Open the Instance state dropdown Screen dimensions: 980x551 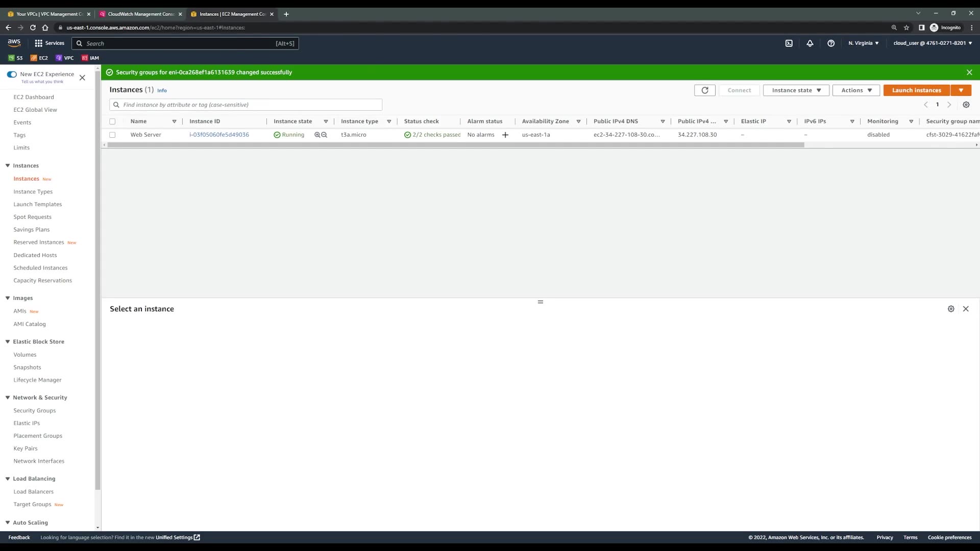click(x=796, y=90)
